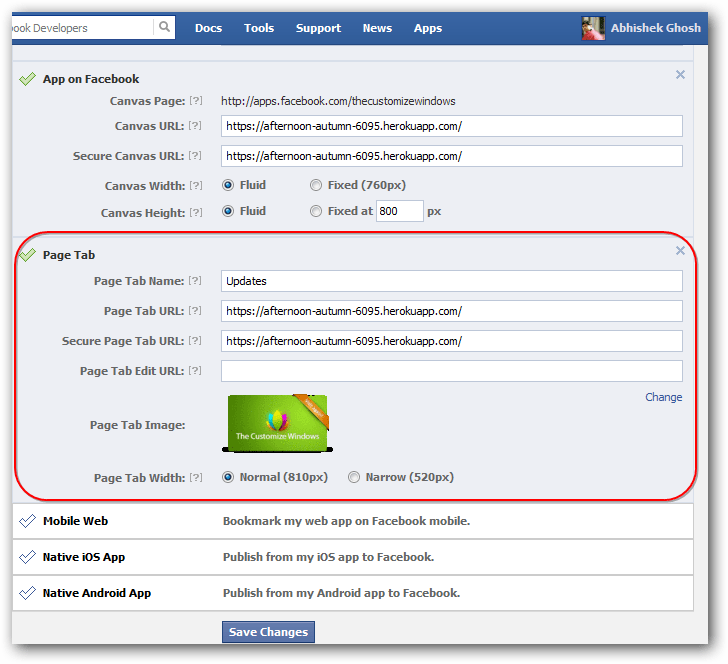Open the Docs menu
Image resolution: width=728 pixels, height=664 pixels.
point(208,28)
